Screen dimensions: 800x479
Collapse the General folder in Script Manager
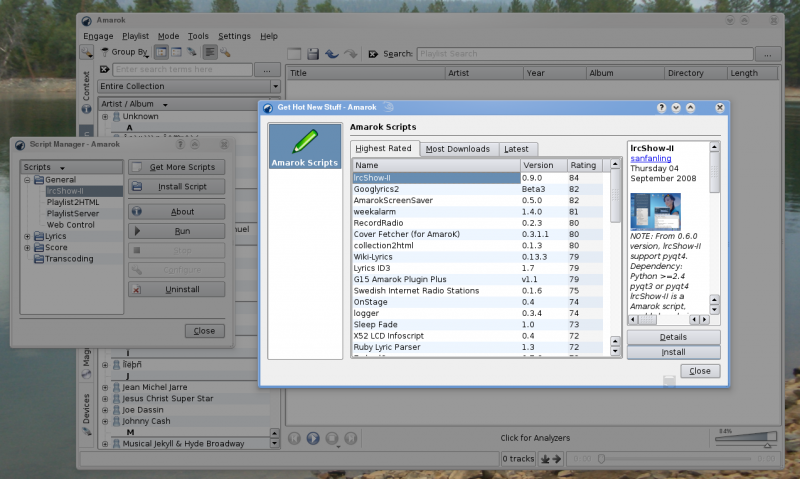coord(27,180)
